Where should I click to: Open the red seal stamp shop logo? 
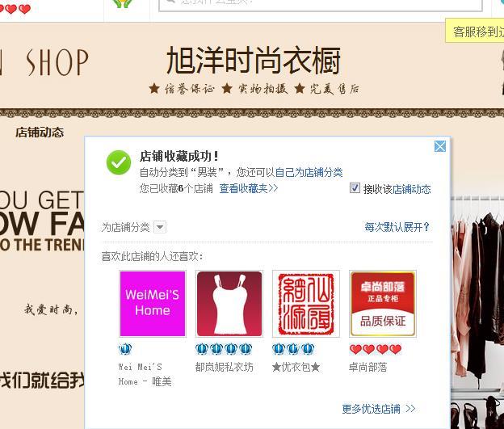(x=306, y=304)
